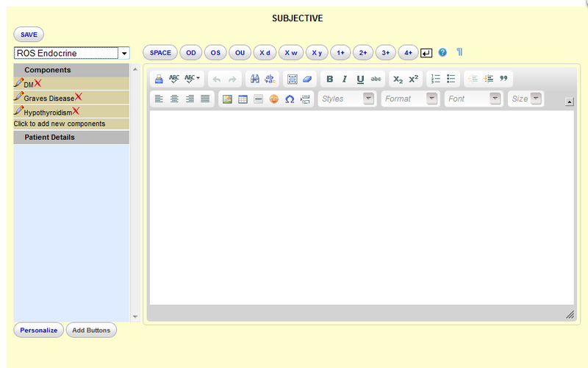Screen dimensions: 588x368
Task: Delete the Graves Disease component with red X
Action: (x=79, y=97)
